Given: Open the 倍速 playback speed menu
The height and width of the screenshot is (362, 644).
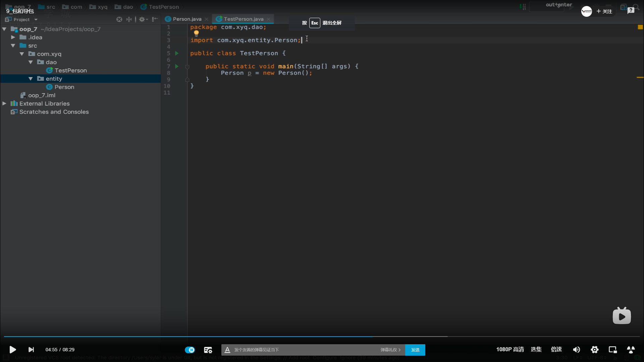Looking at the screenshot, I should pos(556,349).
